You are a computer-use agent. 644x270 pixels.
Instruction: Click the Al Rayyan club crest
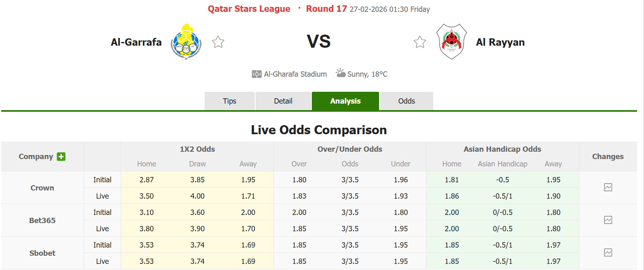[x=451, y=42]
